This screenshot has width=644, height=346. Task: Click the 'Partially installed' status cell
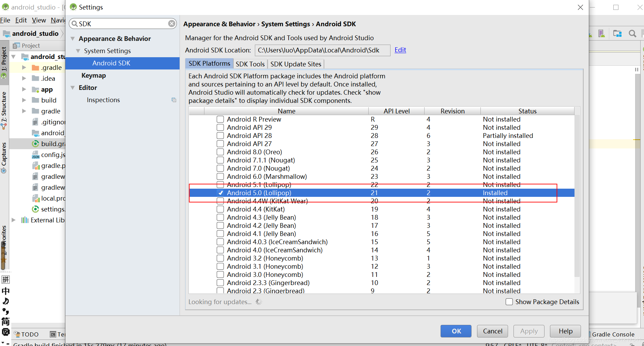(x=508, y=136)
